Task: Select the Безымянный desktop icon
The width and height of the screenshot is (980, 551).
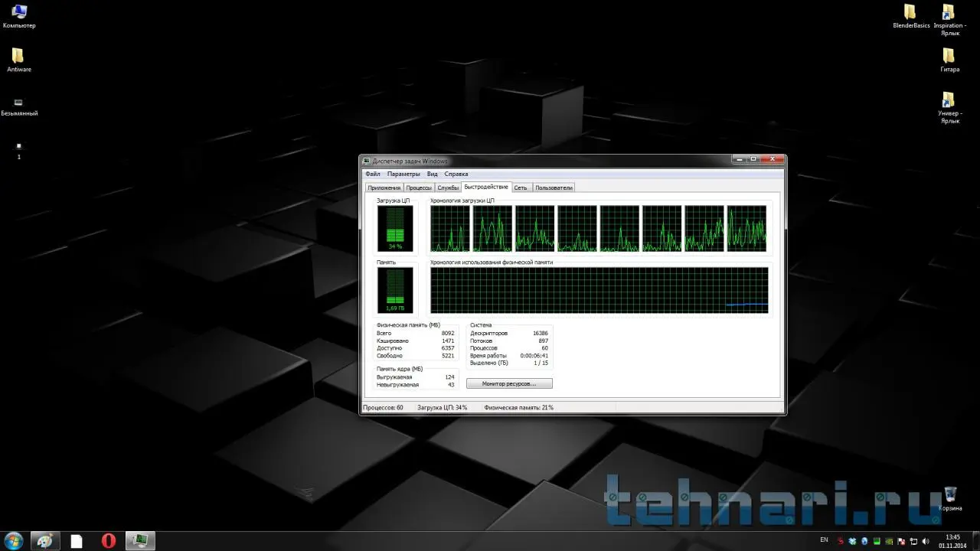Action: point(19,107)
